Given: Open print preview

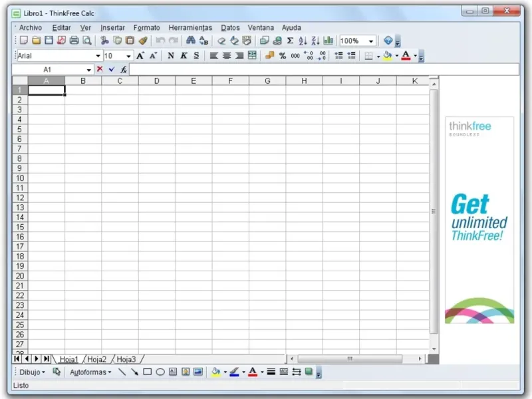Looking at the screenshot, I should pyautogui.click(x=87, y=41).
